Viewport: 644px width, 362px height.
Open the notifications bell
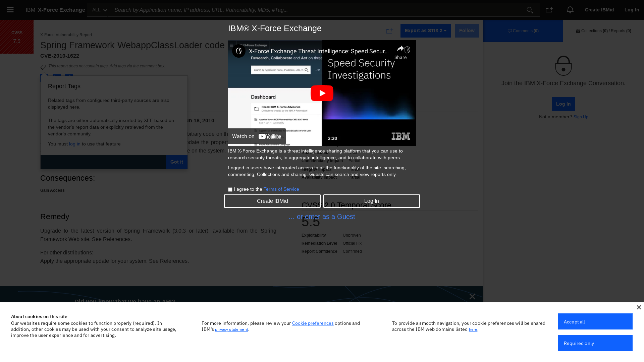pyautogui.click(x=570, y=10)
